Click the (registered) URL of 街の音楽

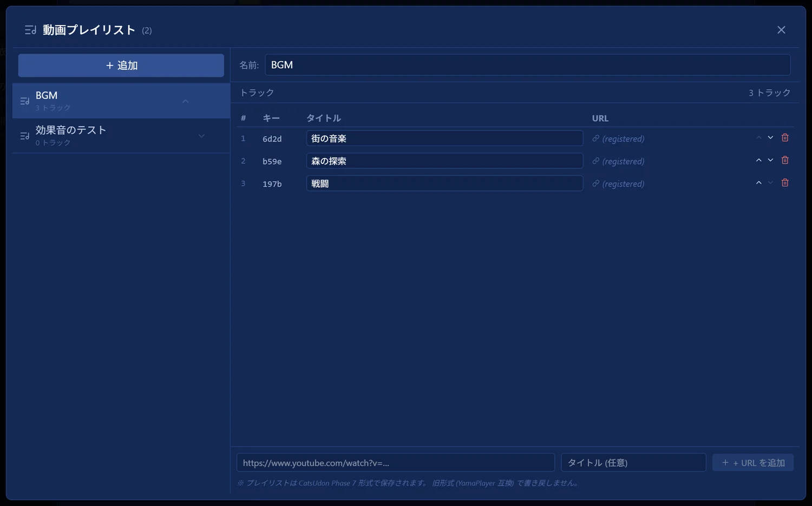(623, 139)
